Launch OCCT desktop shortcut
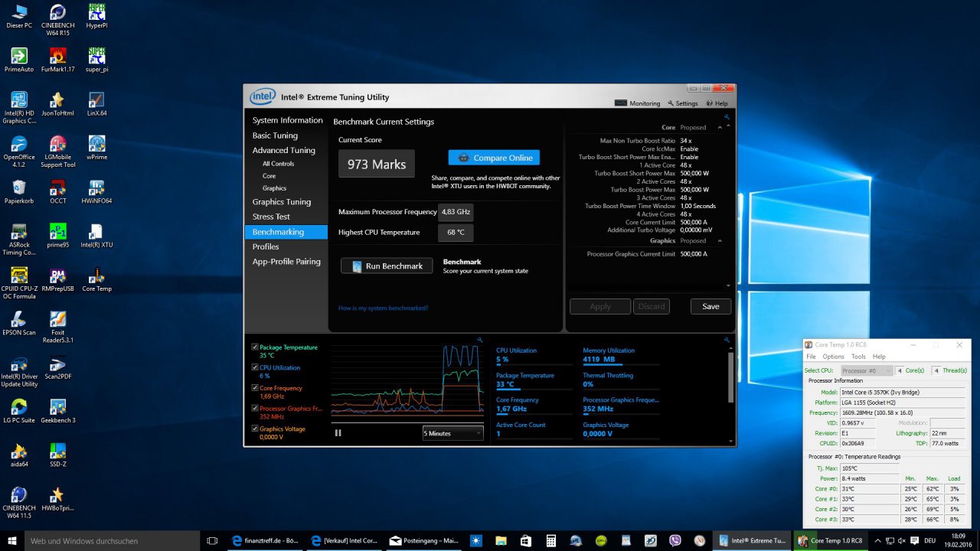The height and width of the screenshot is (551, 980). (x=57, y=192)
